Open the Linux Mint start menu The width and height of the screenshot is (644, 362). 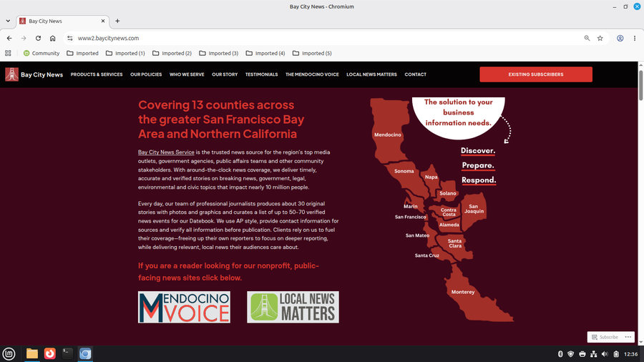coord(9,353)
